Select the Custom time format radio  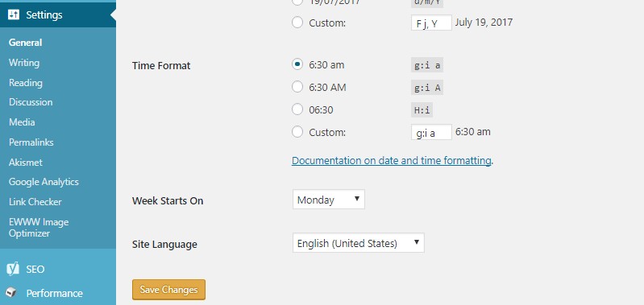coord(297,132)
